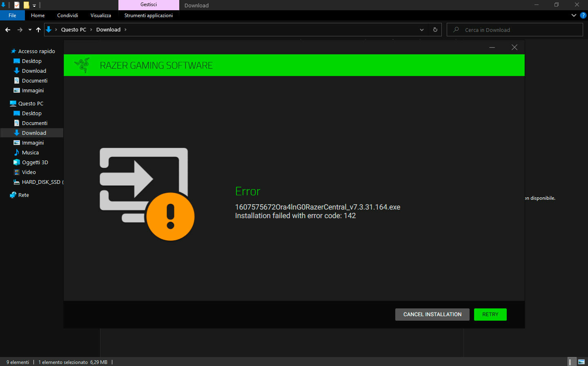Click Rete network icon in sidebar
The height and width of the screenshot is (366, 588).
13,195
